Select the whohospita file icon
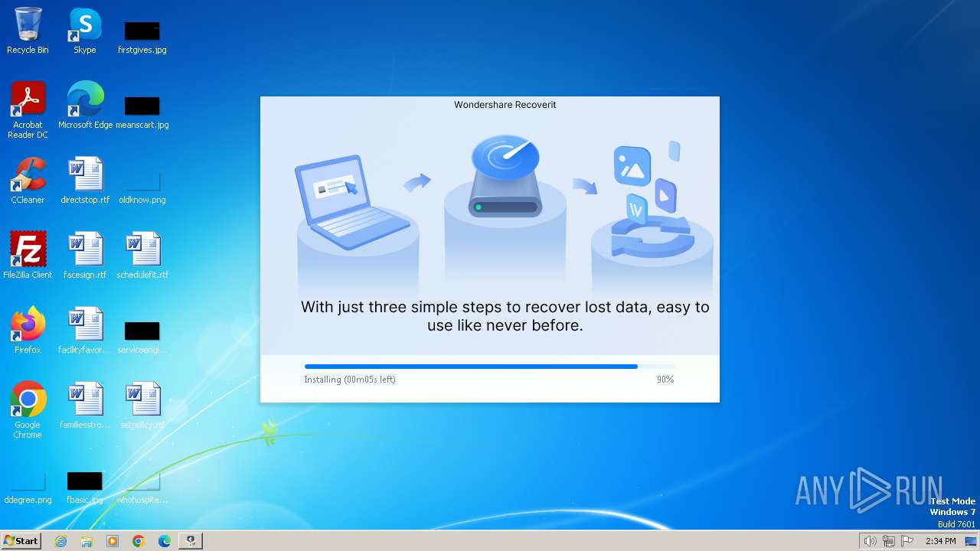Screen dimensions: 980x551 [142, 486]
